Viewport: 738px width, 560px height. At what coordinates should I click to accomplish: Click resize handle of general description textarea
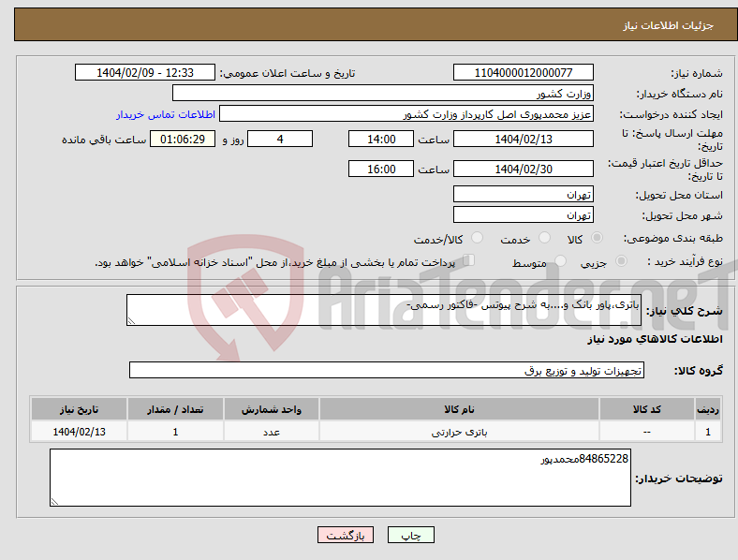tap(131, 321)
